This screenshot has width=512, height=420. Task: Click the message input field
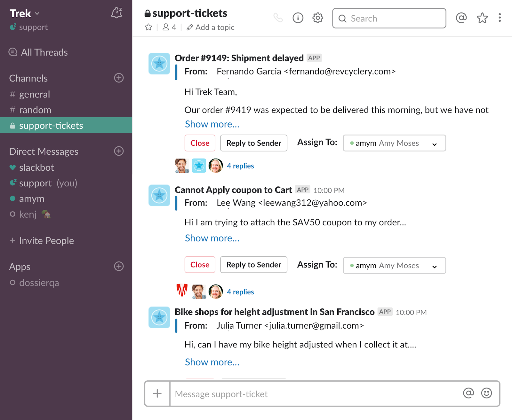tap(315, 394)
